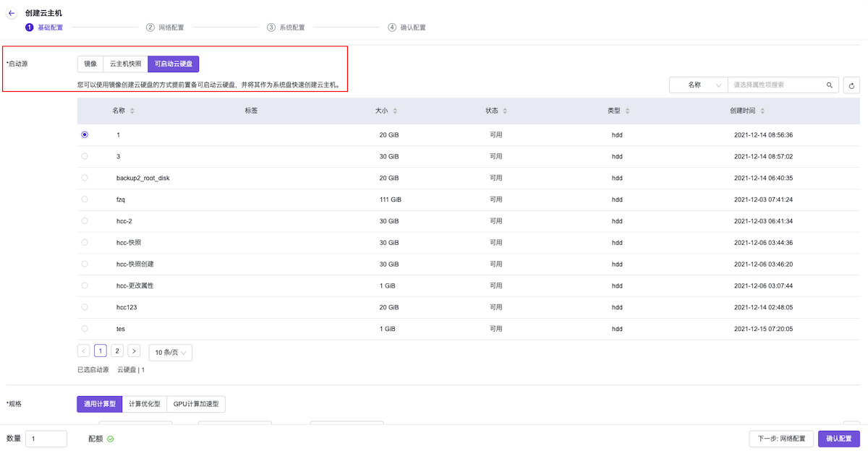Open the 名称 search attribute dropdown
868x451 pixels.
[698, 85]
